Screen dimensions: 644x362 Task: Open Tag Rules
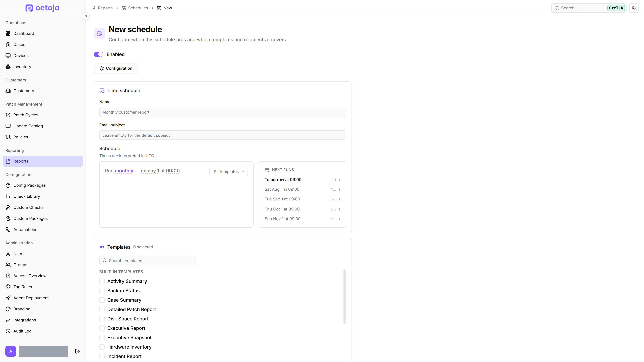click(x=43, y=287)
